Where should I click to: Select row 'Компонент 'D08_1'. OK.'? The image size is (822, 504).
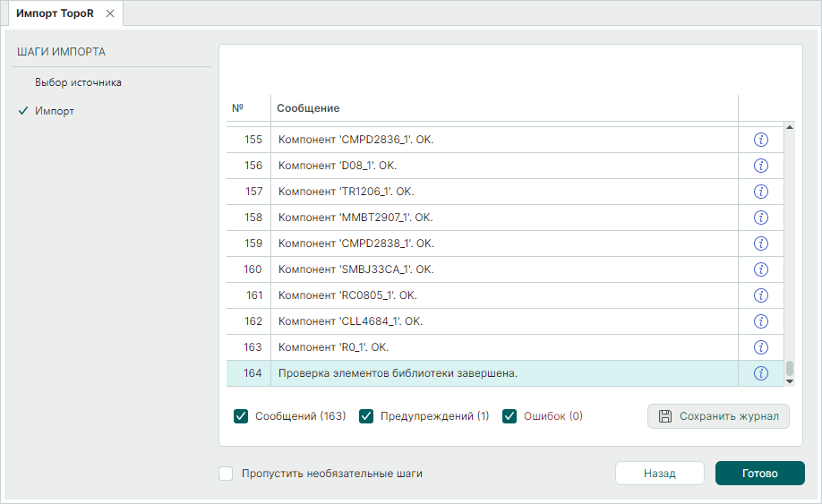pyautogui.click(x=505, y=166)
